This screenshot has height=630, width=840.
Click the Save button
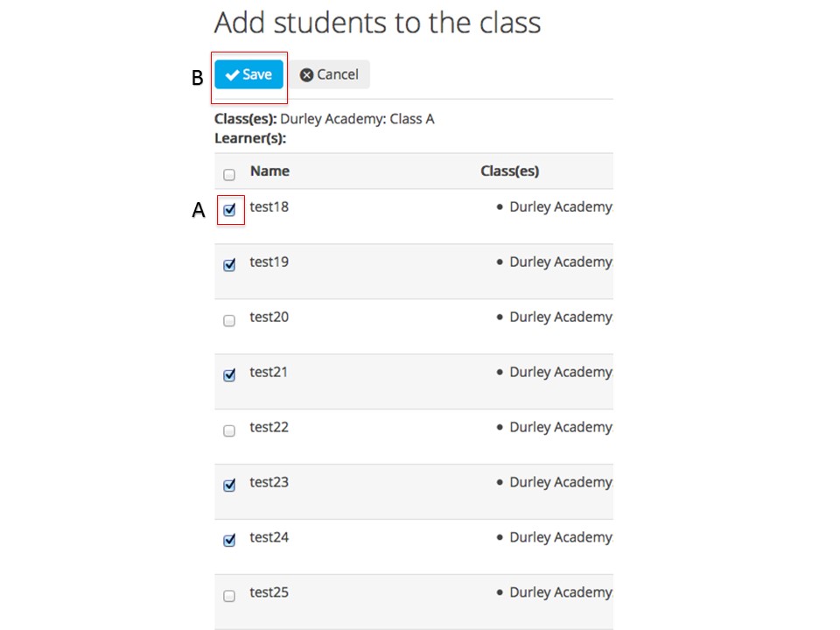(248, 74)
